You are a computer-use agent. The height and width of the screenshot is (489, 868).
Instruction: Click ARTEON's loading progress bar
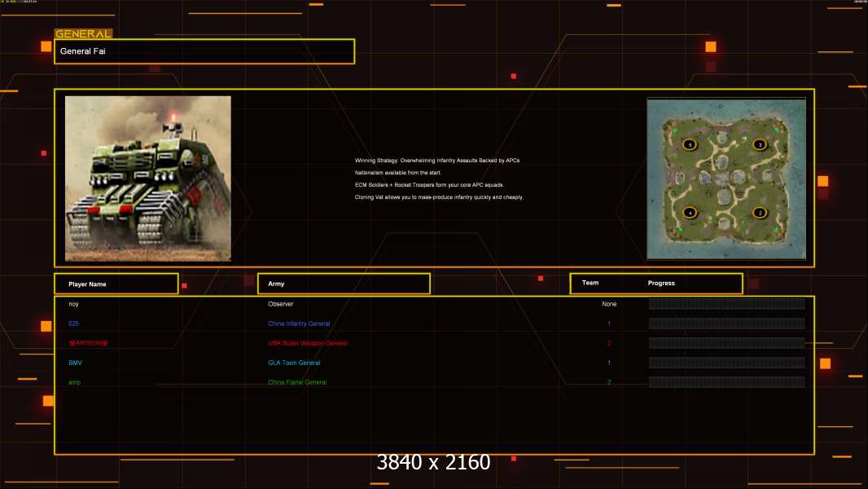pyautogui.click(x=727, y=343)
